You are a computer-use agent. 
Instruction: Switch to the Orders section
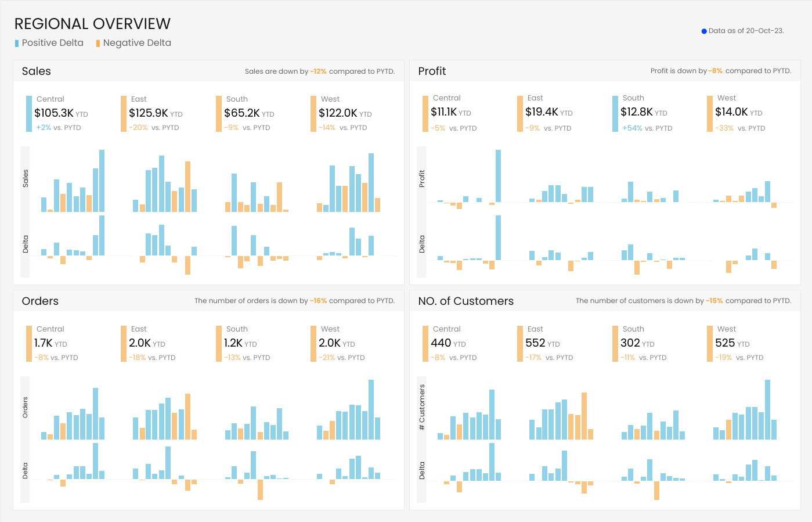click(41, 301)
